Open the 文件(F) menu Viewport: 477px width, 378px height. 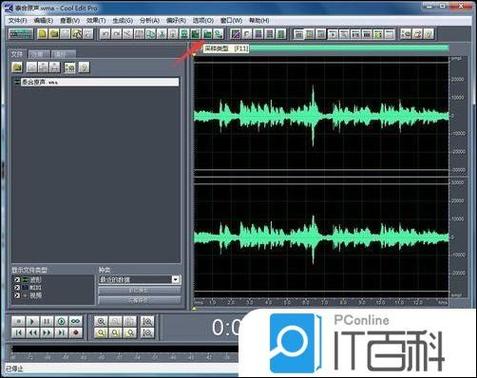tap(17, 20)
